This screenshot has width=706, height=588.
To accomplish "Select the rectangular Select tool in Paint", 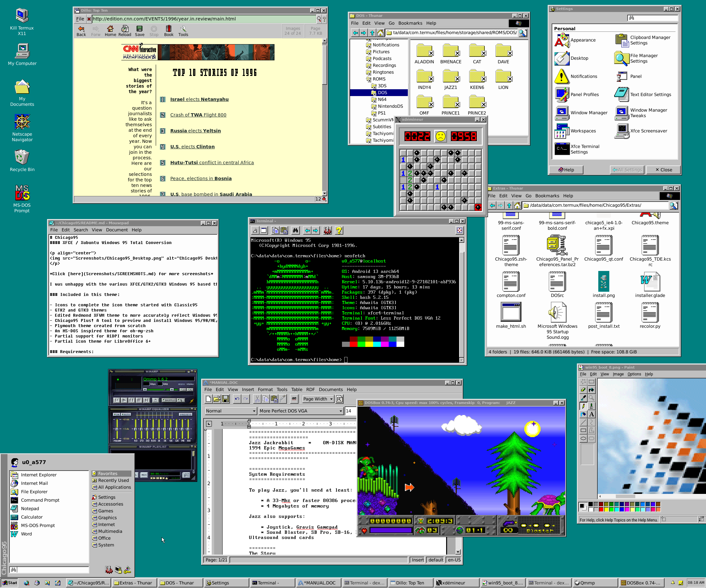I will [x=591, y=382].
